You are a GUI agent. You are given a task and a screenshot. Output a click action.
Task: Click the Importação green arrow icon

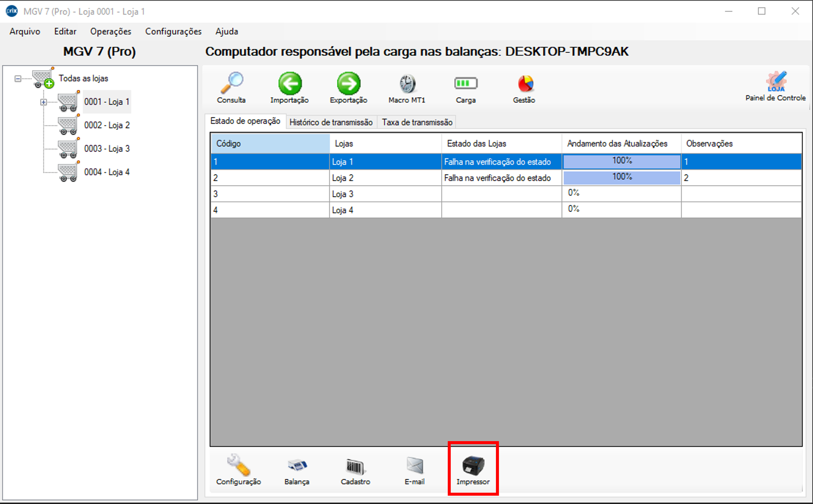coord(290,83)
